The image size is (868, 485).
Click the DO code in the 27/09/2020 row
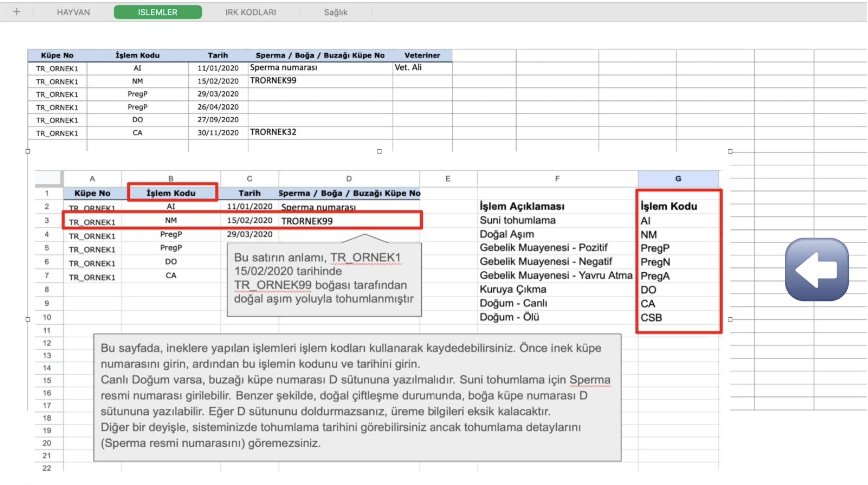pos(138,120)
